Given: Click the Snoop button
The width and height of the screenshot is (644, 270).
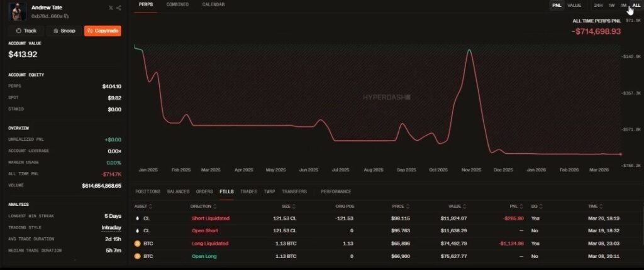Looking at the screenshot, I should [65, 31].
